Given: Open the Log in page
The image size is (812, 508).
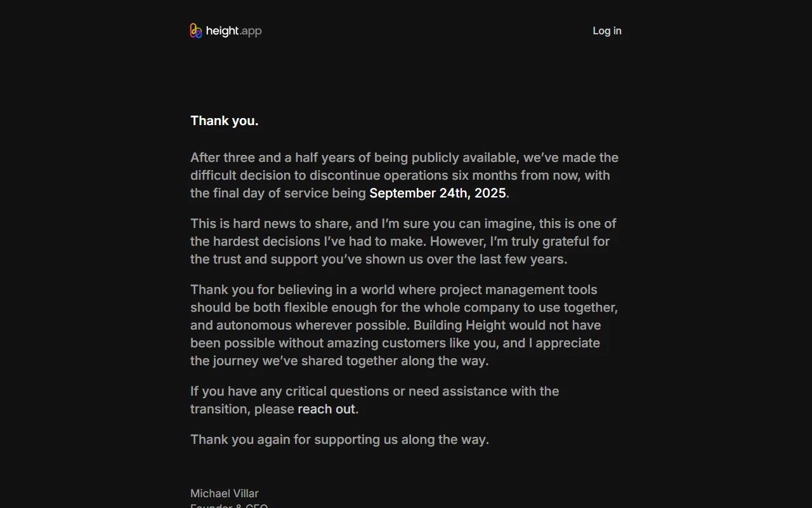Looking at the screenshot, I should tap(607, 30).
